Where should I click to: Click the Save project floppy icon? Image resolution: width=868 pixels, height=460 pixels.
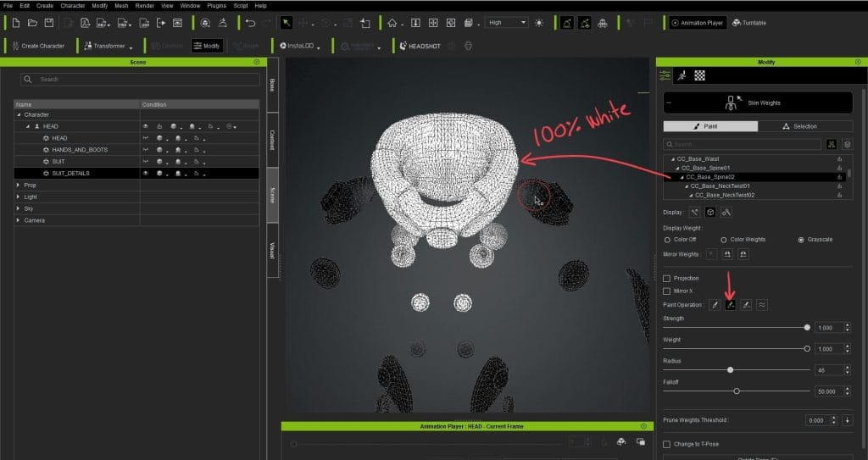click(x=48, y=23)
